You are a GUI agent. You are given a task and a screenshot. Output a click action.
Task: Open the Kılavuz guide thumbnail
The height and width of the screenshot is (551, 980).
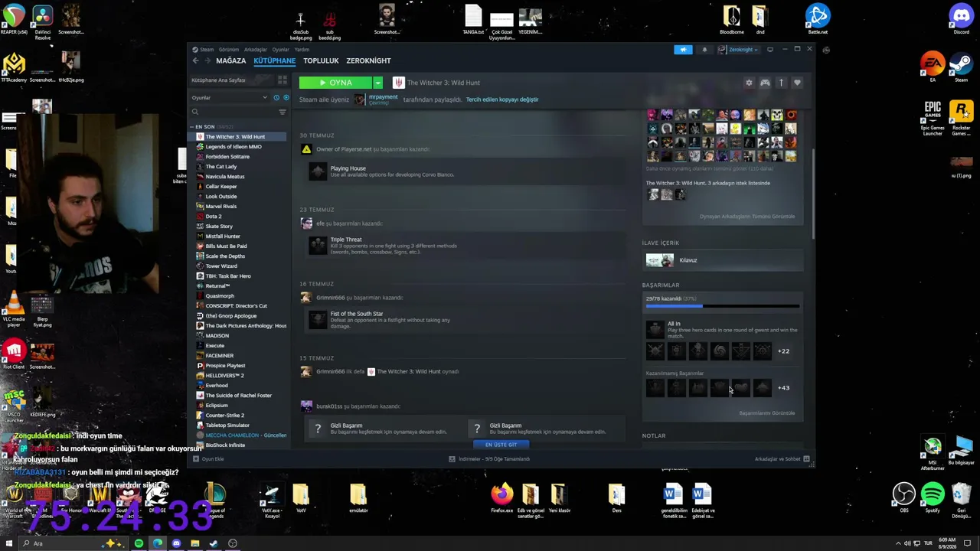660,260
